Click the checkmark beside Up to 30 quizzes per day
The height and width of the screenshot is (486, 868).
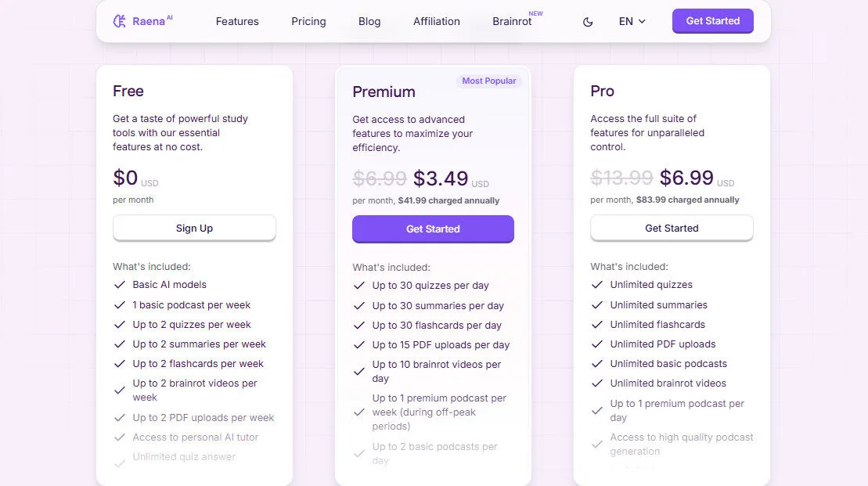click(359, 286)
